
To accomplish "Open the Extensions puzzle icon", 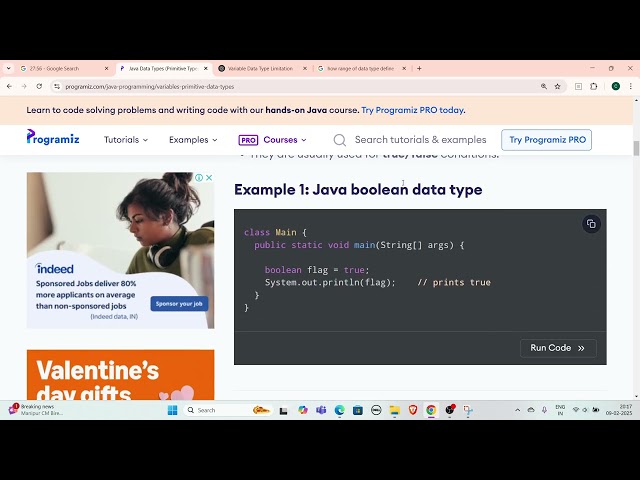I will point(594,87).
